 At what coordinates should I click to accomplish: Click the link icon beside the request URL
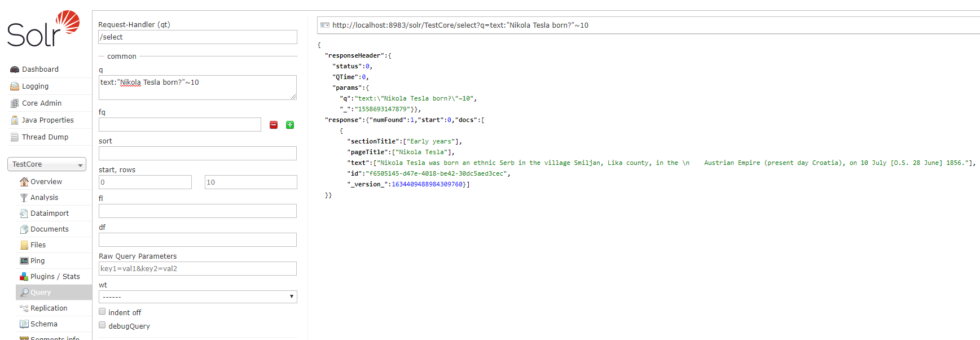[324, 25]
